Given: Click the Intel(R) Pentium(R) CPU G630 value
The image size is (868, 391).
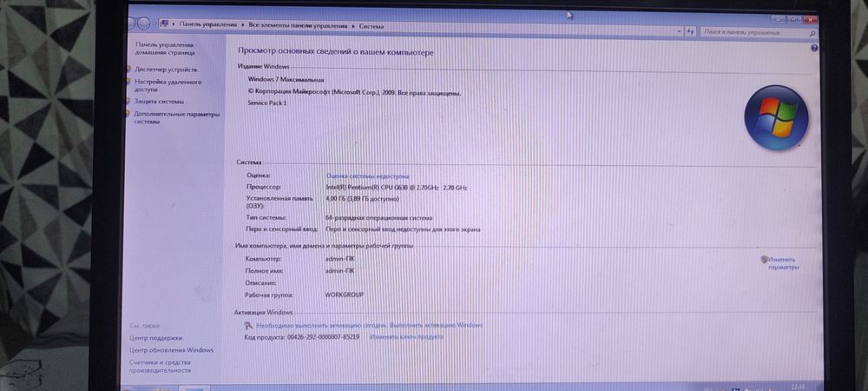Looking at the screenshot, I should click(397, 188).
